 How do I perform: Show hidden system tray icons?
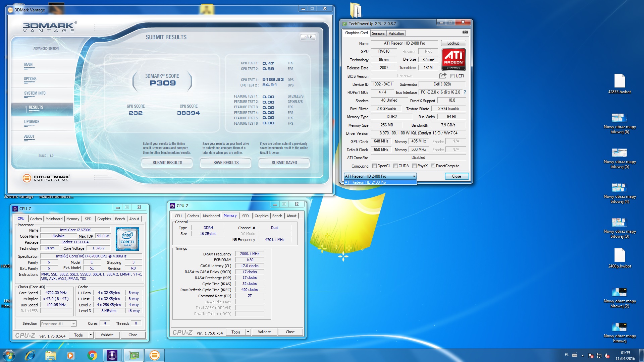coord(583,356)
